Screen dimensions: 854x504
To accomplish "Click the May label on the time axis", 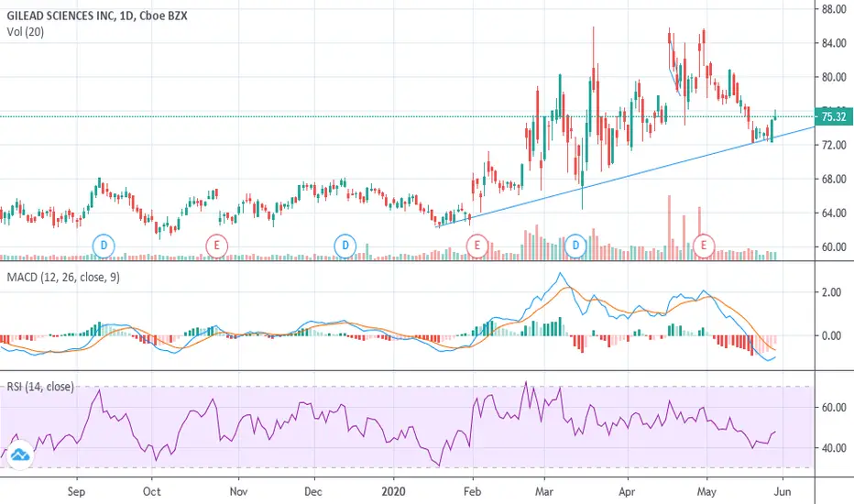I will point(706,491).
